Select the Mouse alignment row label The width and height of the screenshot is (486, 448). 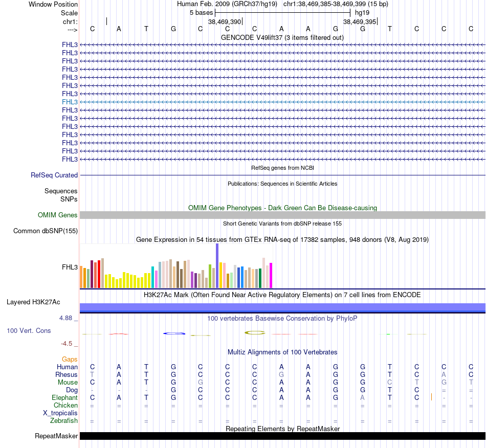pos(68,383)
